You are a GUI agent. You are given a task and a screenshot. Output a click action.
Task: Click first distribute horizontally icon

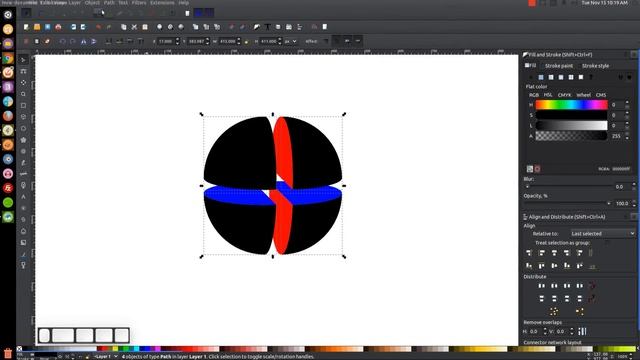(542, 286)
